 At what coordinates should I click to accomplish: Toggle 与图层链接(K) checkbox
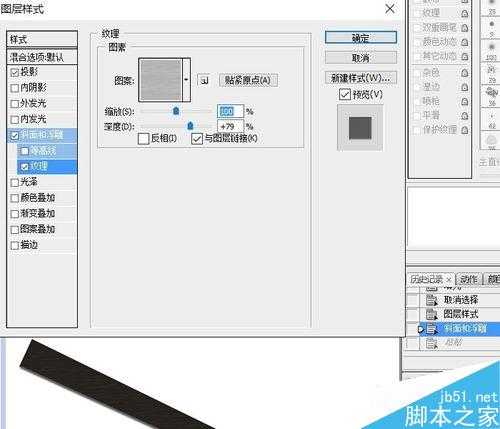197,139
